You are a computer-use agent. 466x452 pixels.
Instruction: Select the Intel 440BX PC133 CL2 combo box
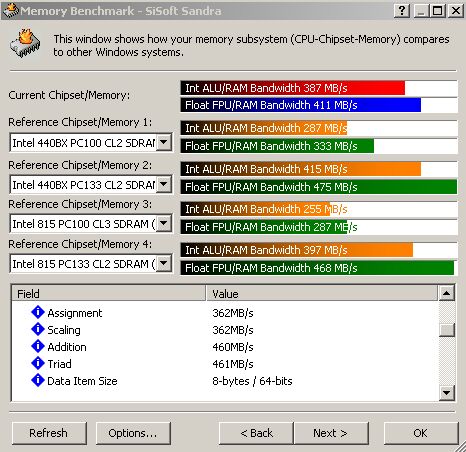(91, 185)
